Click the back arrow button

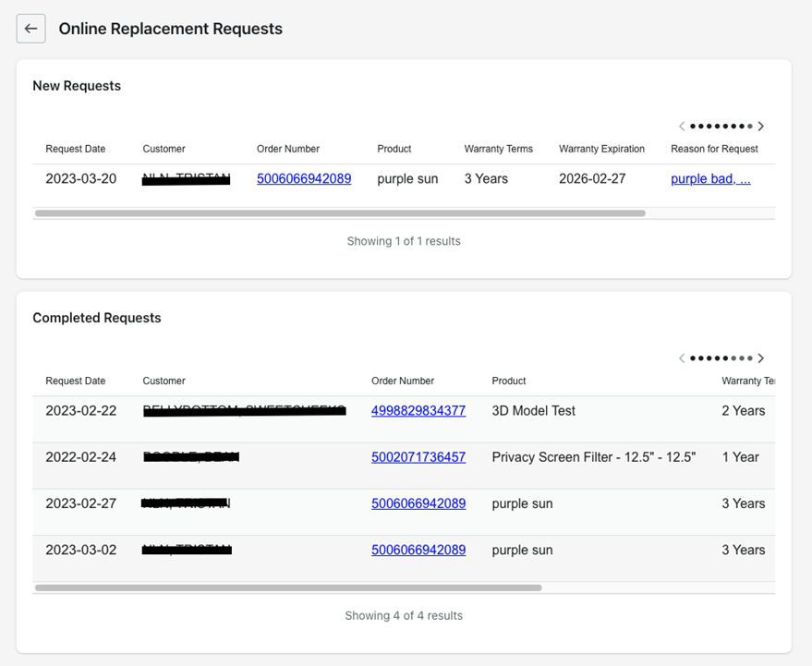pyautogui.click(x=30, y=29)
